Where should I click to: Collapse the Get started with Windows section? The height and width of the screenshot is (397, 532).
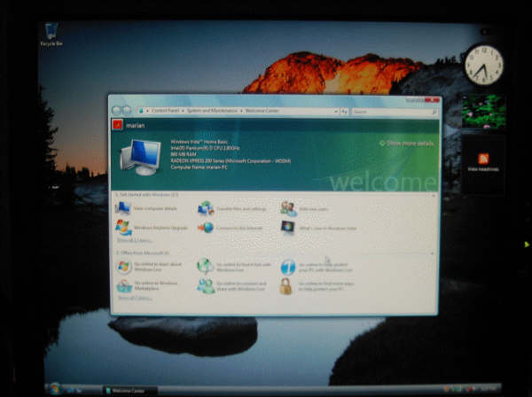pos(434,196)
